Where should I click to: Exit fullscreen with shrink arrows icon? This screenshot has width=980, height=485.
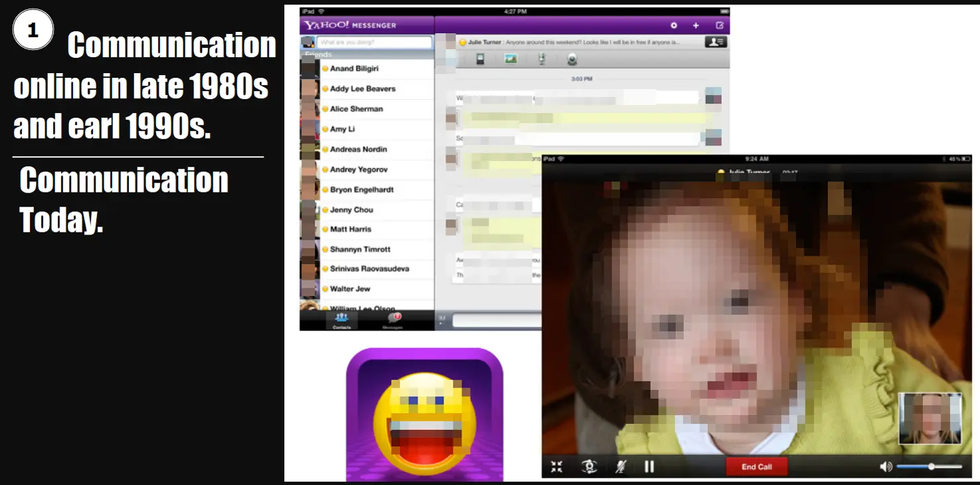(556, 466)
